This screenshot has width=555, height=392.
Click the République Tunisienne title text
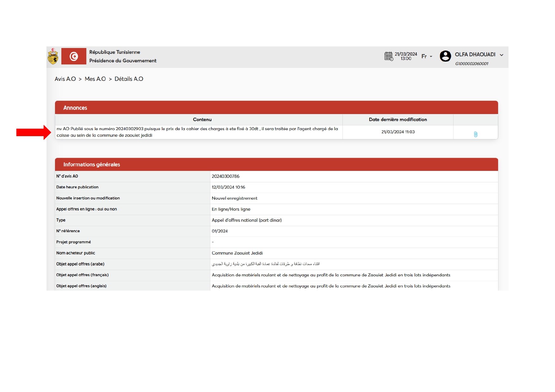pos(114,52)
